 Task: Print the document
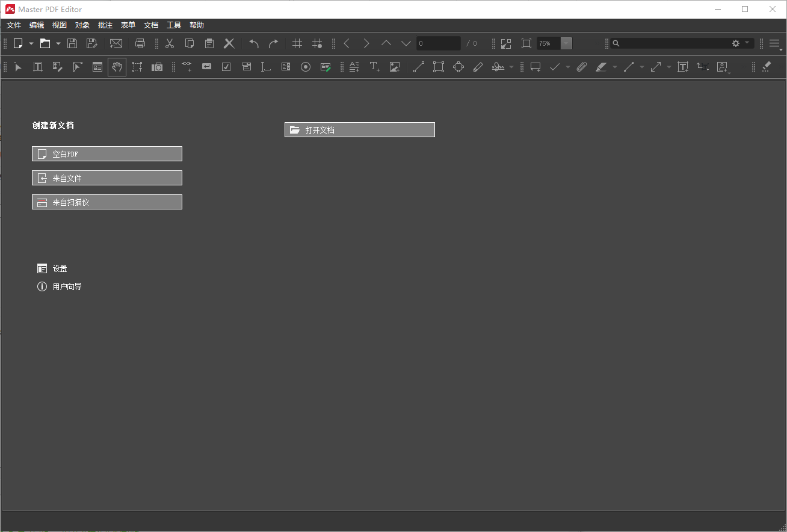tap(140, 43)
